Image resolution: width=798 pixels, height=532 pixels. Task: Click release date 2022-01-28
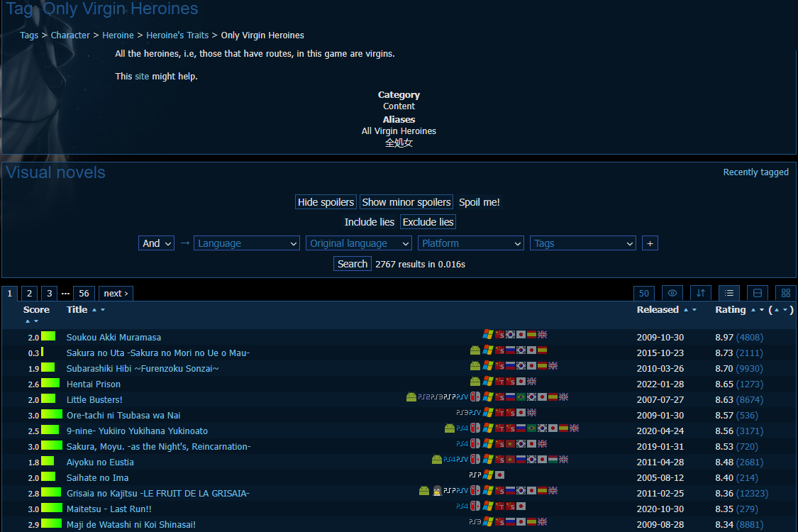[660, 384]
